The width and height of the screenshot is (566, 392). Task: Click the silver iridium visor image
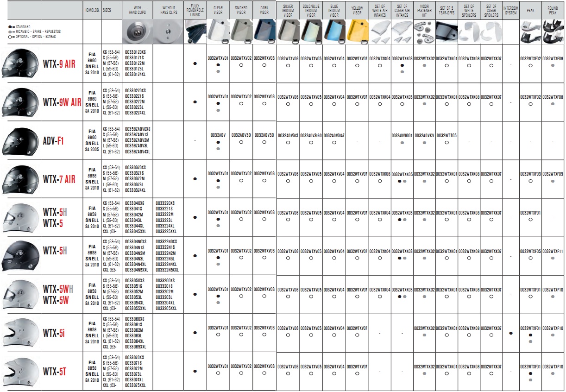pyautogui.click(x=288, y=32)
